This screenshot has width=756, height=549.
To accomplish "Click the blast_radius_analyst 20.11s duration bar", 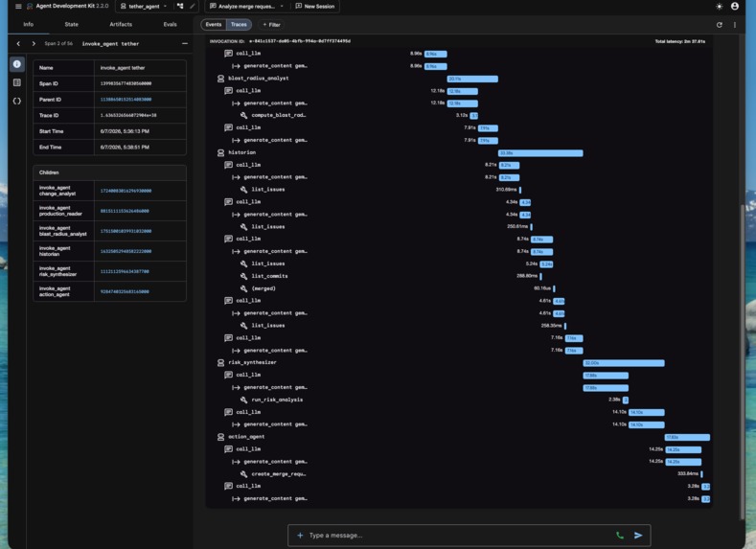I will pyautogui.click(x=472, y=80).
